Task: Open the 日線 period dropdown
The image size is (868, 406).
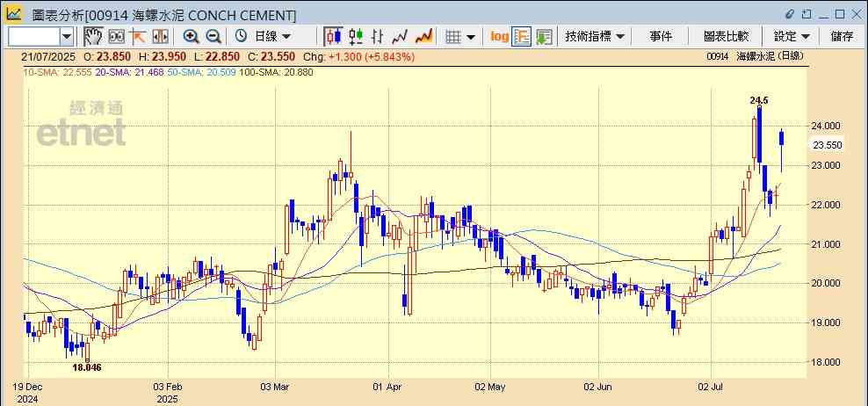Action: tap(271, 37)
